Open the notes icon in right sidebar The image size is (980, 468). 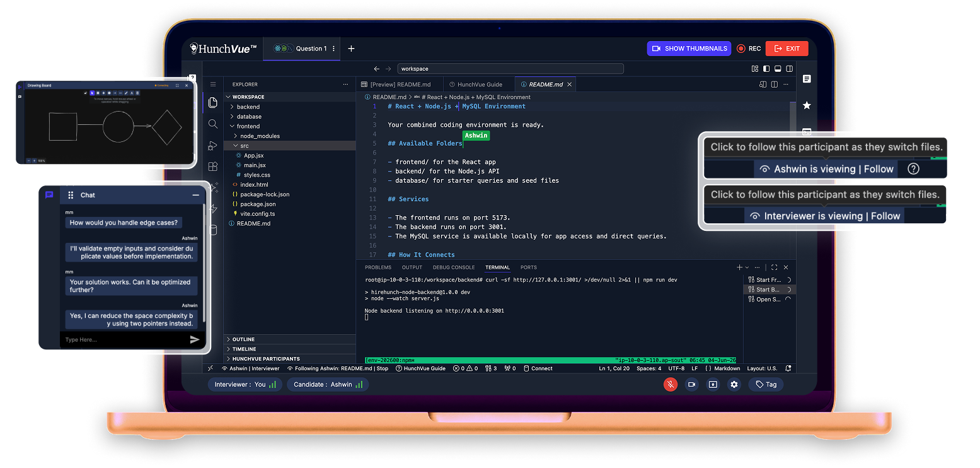[807, 79]
